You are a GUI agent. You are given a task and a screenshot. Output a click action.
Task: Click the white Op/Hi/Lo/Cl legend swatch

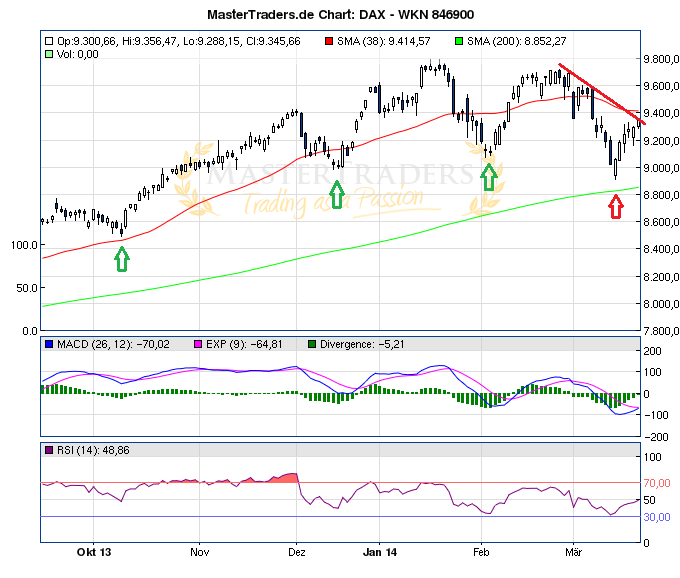(49, 41)
